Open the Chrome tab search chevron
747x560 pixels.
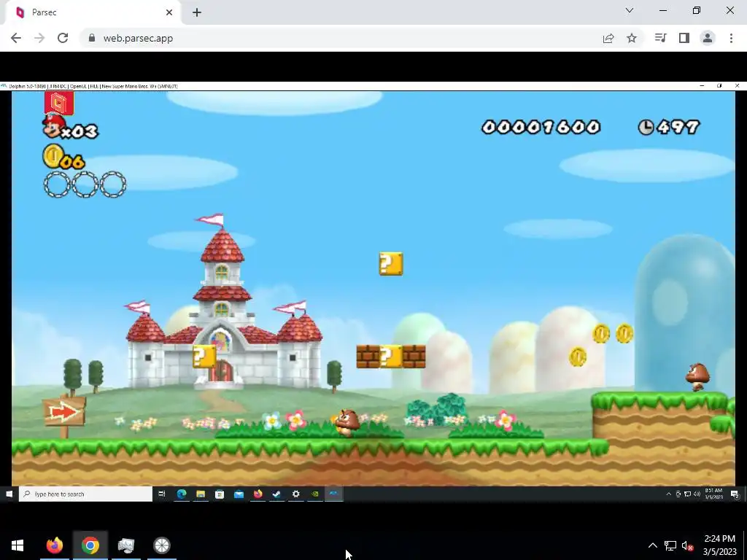pos(630,10)
